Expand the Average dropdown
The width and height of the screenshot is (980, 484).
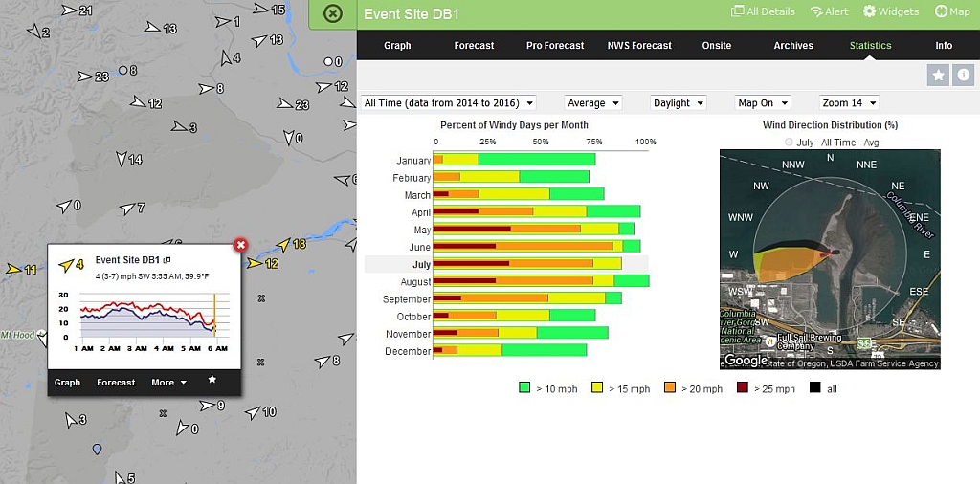[x=592, y=103]
